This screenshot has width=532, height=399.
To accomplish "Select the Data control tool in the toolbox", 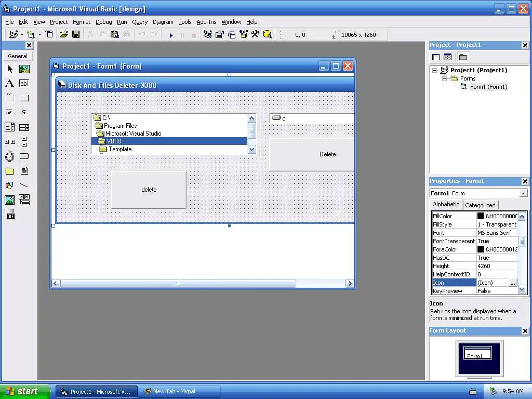I will pyautogui.click(x=24, y=200).
